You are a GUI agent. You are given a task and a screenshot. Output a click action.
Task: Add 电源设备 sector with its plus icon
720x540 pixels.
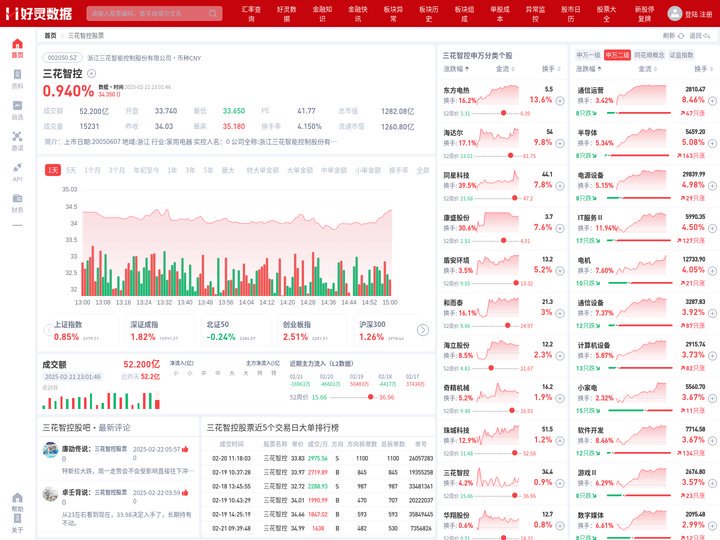(712, 186)
